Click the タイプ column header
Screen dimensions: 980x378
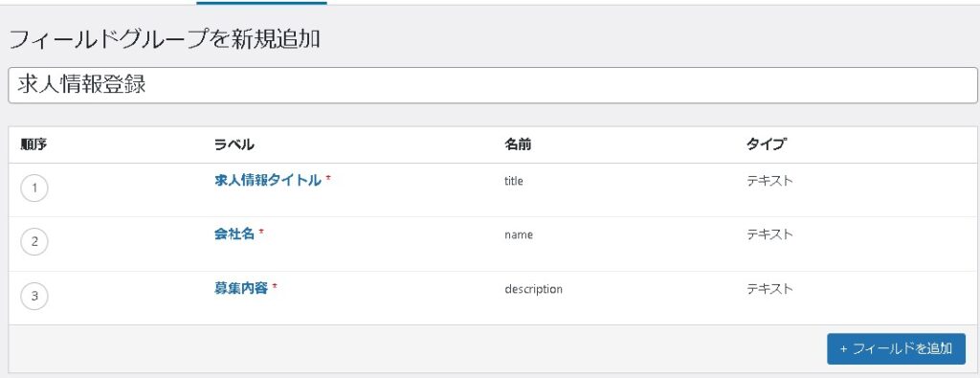coord(767,145)
